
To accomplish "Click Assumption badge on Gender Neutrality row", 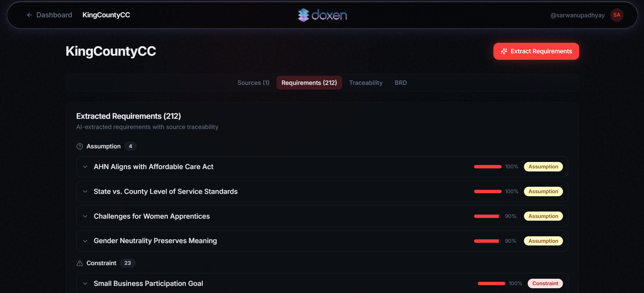I will point(543,241).
